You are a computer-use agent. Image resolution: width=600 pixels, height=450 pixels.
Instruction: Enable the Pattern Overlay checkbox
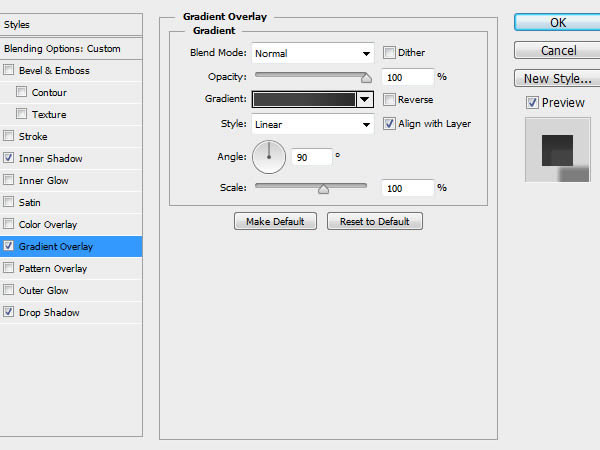tap(8, 268)
